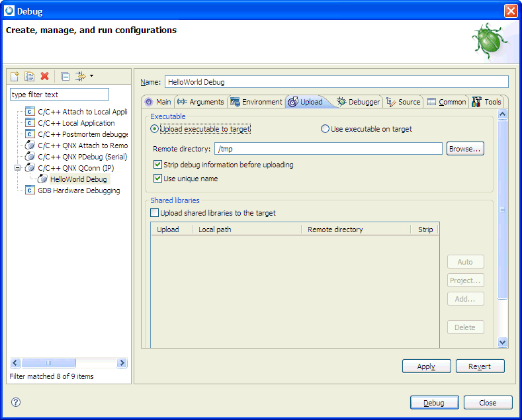Screen dimensions: 522x420
Task: Collapse the C/C++ QNX QConn (IP) node
Action: click(17, 168)
